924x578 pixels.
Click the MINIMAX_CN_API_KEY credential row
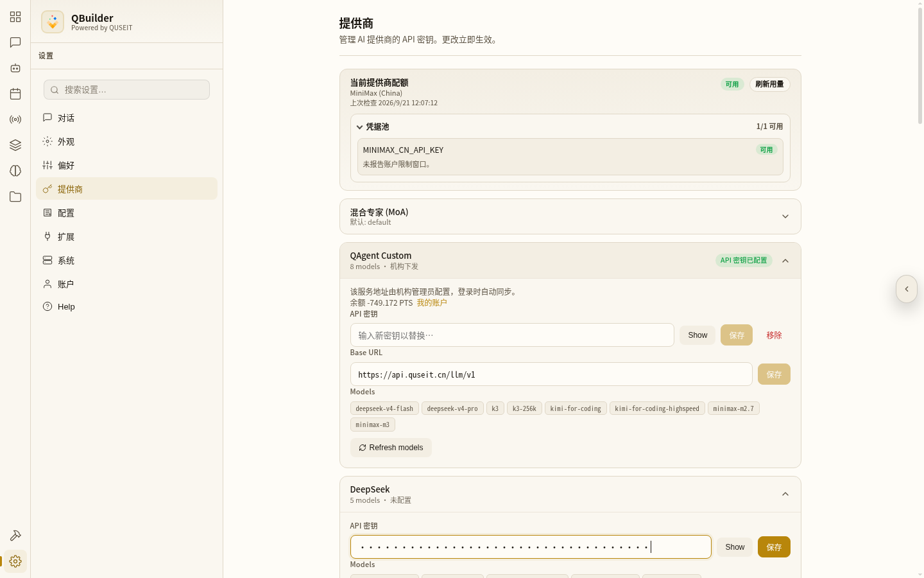[x=570, y=157]
